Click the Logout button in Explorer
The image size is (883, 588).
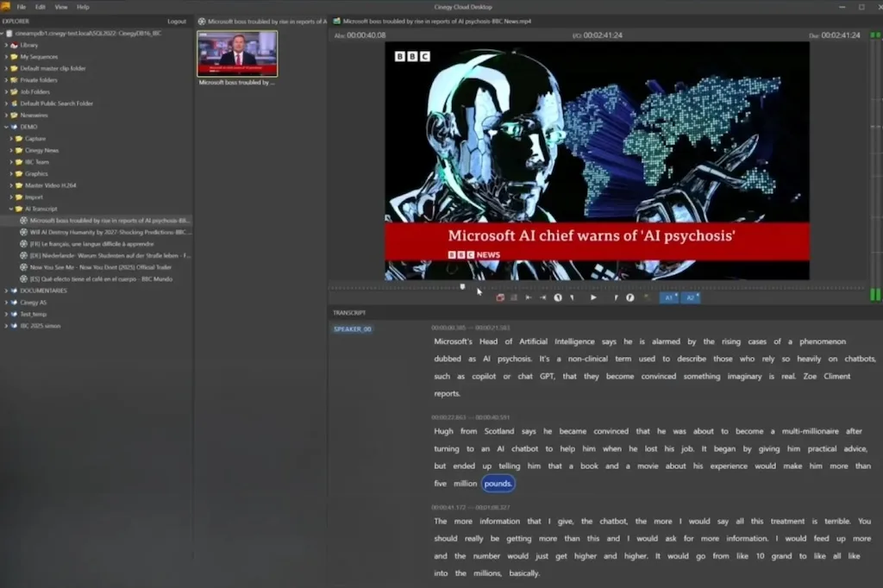[177, 22]
